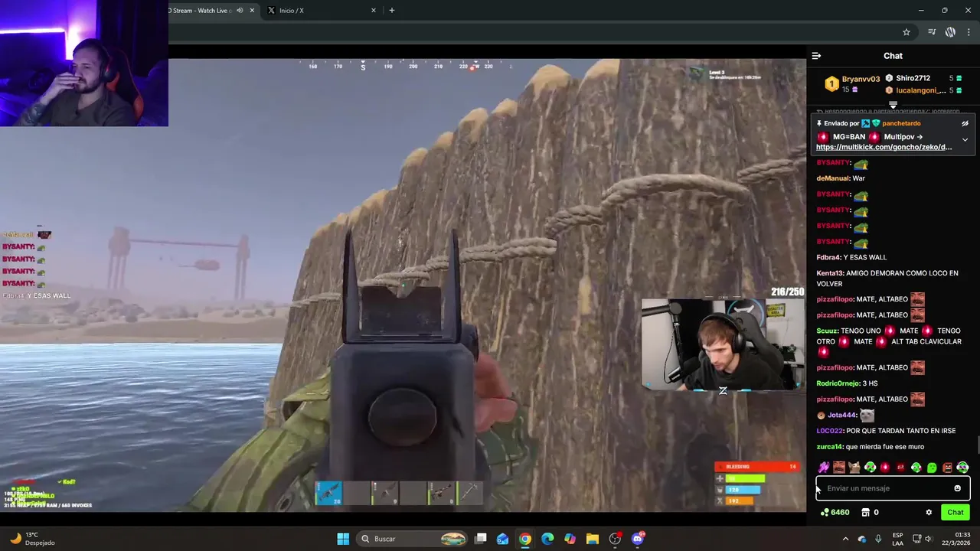980x551 pixels.
Task: Click the chat panel scrollbar
Action: (x=977, y=444)
